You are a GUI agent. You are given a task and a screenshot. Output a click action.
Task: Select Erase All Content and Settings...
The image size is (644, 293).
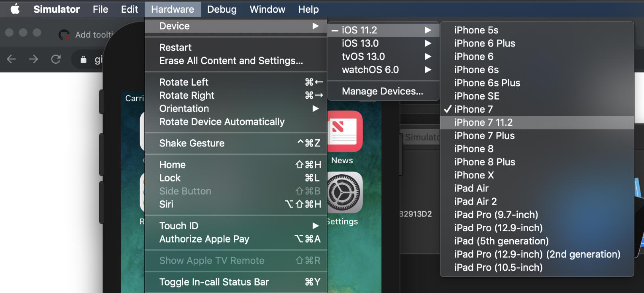pos(231,61)
